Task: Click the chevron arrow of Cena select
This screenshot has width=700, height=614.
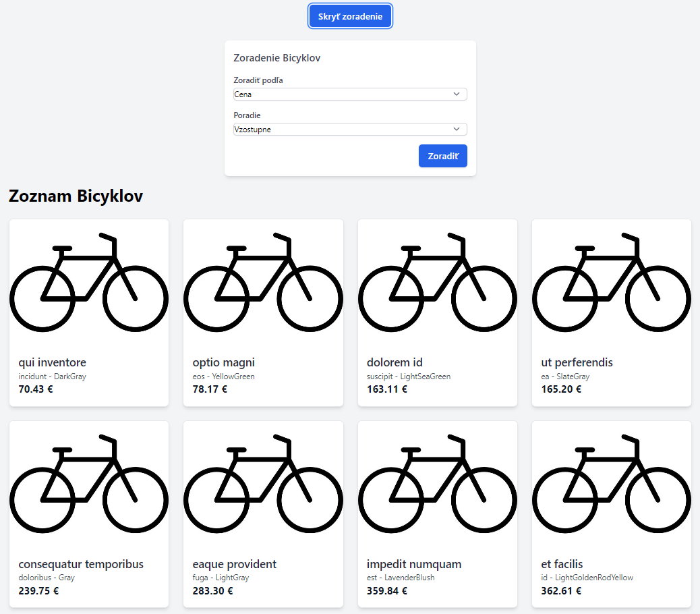Action: point(457,94)
